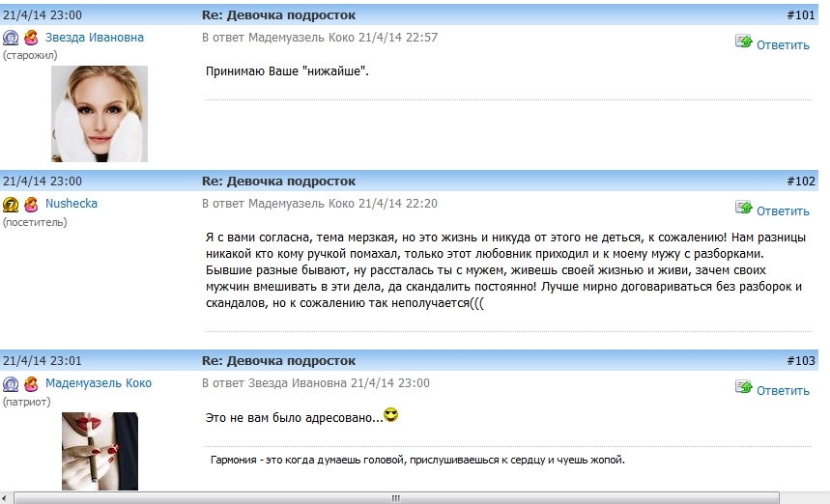Click the reply arrow icon in post #103

743,387
